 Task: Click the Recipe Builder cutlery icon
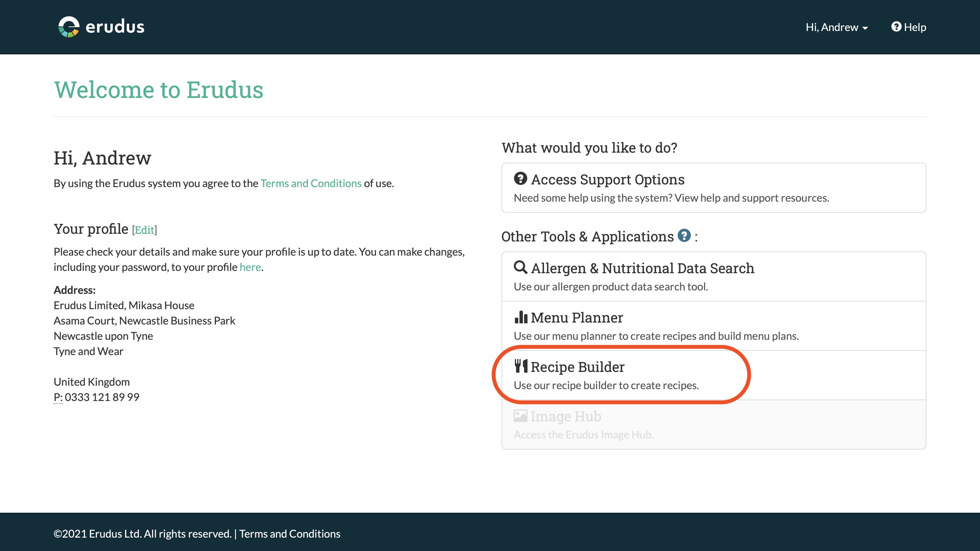tap(521, 366)
